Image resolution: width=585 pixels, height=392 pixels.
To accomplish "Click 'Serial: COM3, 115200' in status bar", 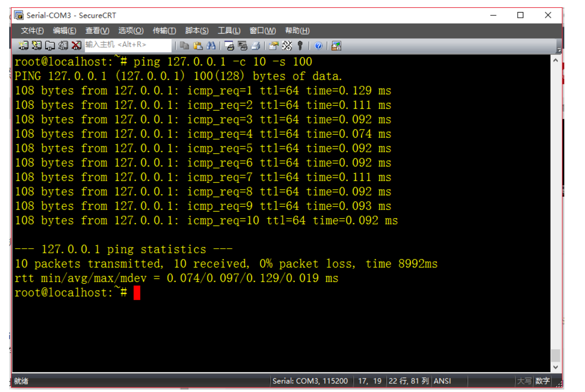I will pos(310,381).
